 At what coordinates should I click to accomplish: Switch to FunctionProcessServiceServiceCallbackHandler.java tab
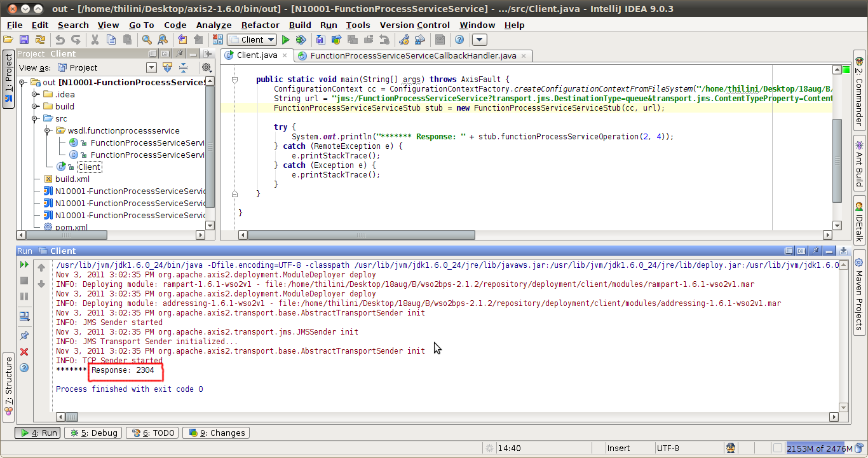click(413, 55)
